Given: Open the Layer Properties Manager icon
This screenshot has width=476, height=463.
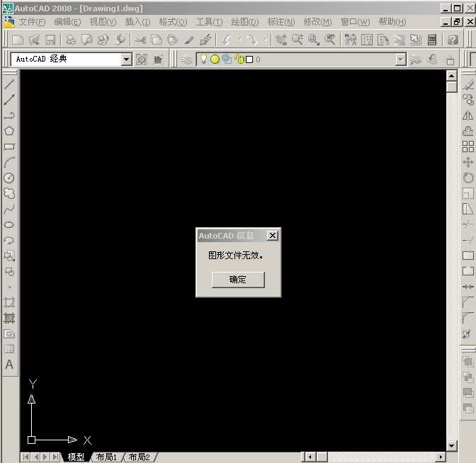Looking at the screenshot, I should [x=187, y=59].
